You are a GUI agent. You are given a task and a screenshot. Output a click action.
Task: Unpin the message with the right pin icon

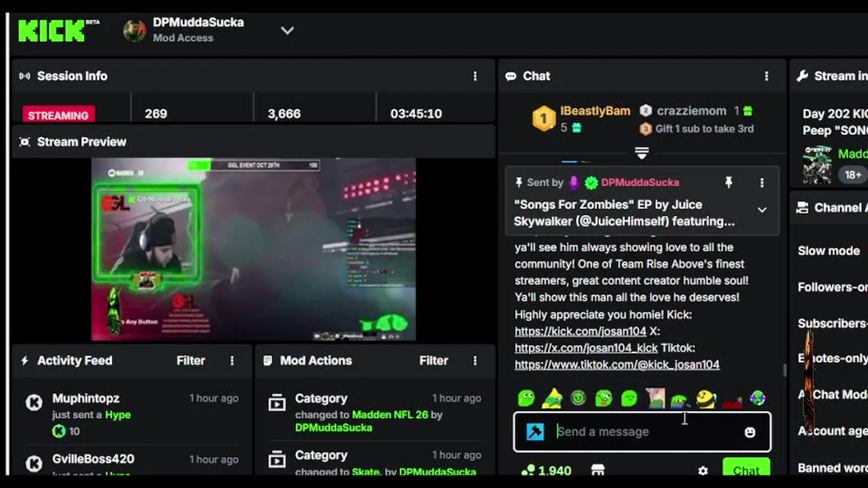[x=728, y=182]
